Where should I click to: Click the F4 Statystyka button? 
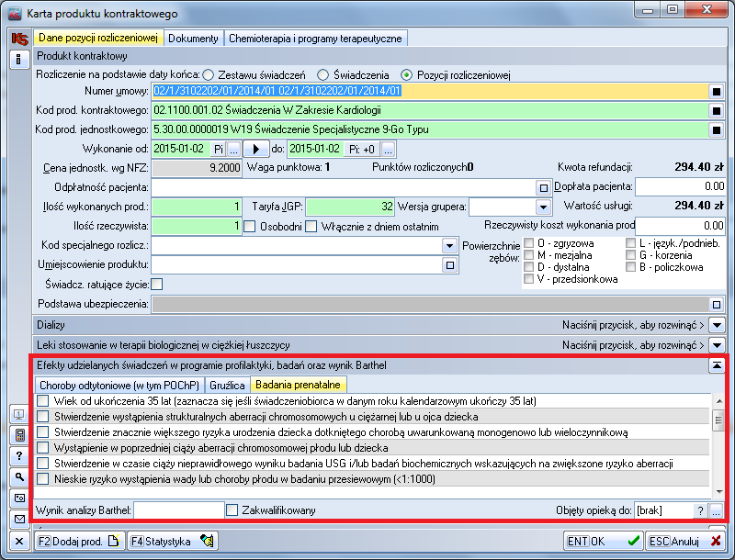click(172, 542)
